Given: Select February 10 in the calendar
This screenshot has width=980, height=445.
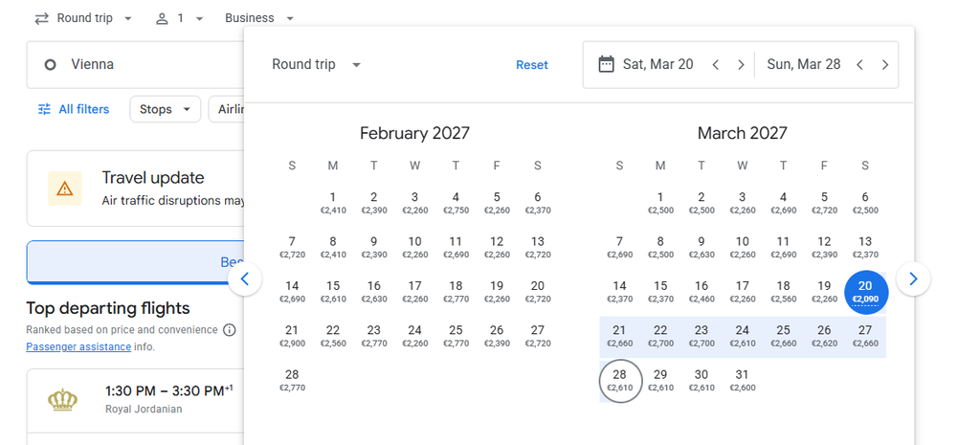Looking at the screenshot, I should (415, 248).
